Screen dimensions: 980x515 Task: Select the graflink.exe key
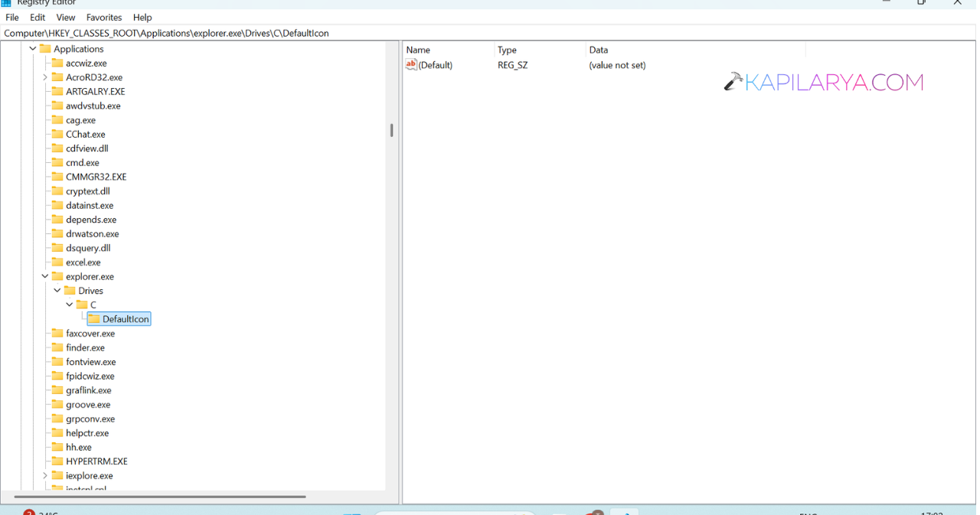pyautogui.click(x=89, y=390)
